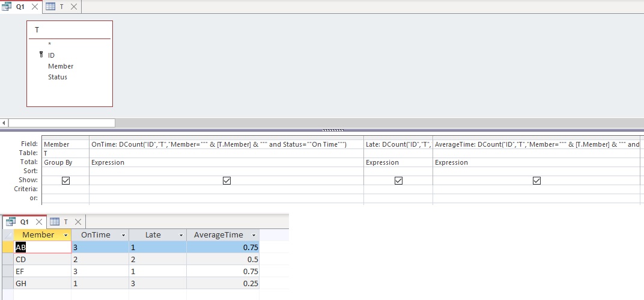Click the query icon on the lower Q1 tab
644x300 pixels.
click(x=11, y=222)
